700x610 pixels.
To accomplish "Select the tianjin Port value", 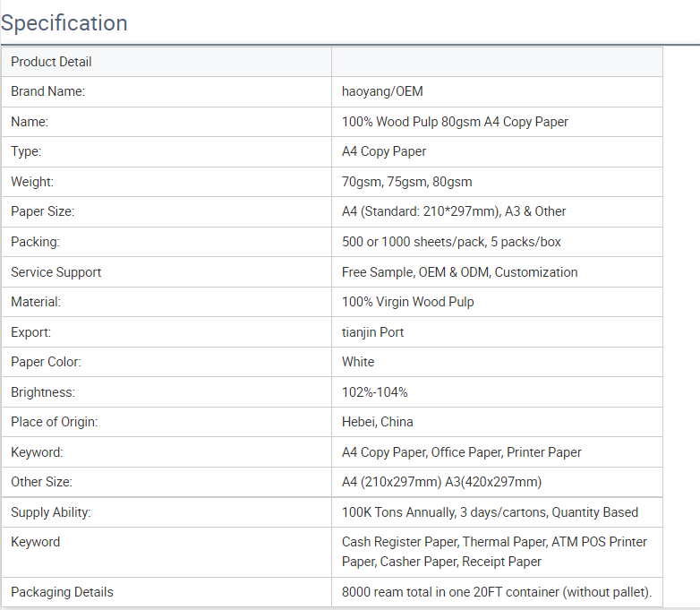I will (372, 332).
